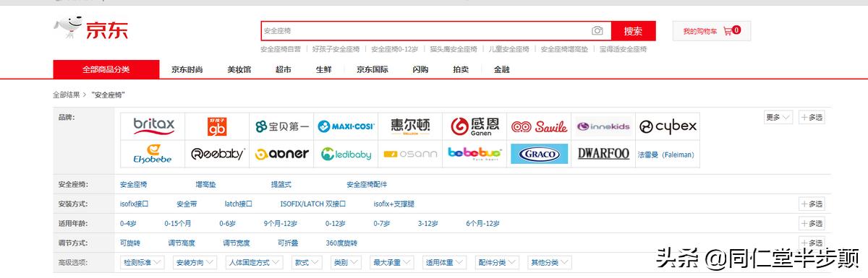Enable 多选 for 适用年龄 row
868x278 pixels.
tap(812, 224)
